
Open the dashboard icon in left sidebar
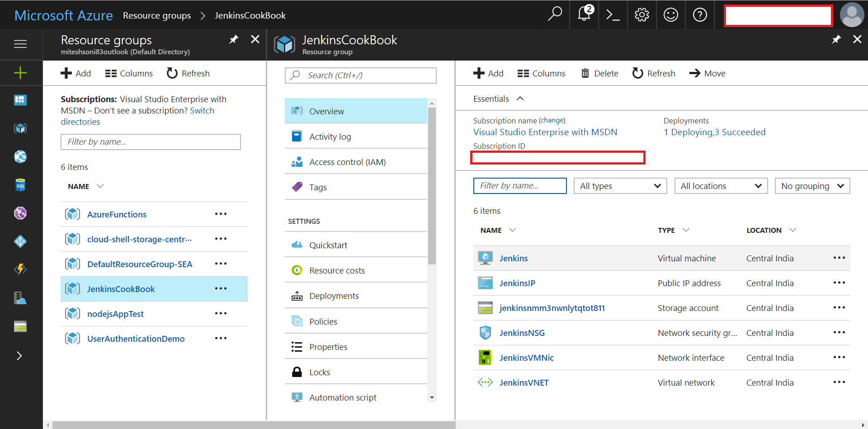[x=20, y=100]
